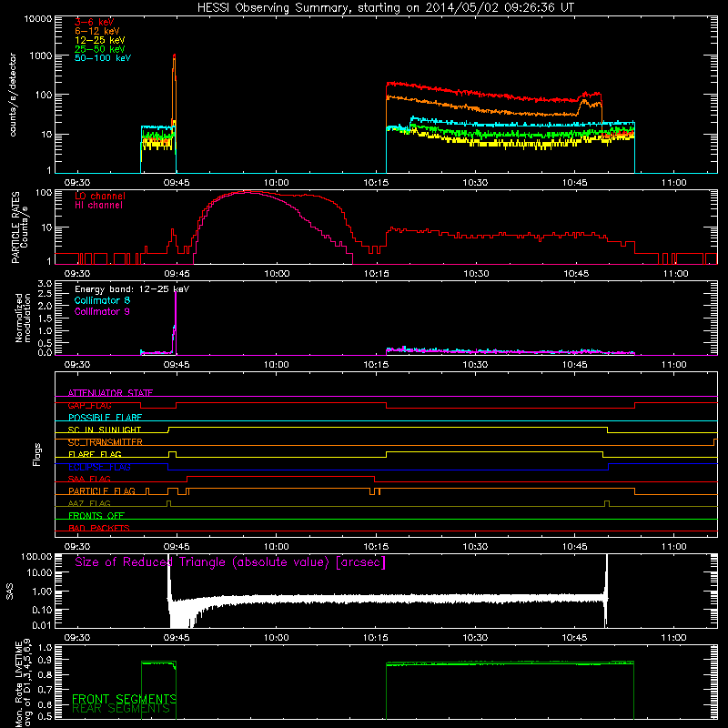Click the FRONT SEGMENTS legend label

(x=124, y=699)
